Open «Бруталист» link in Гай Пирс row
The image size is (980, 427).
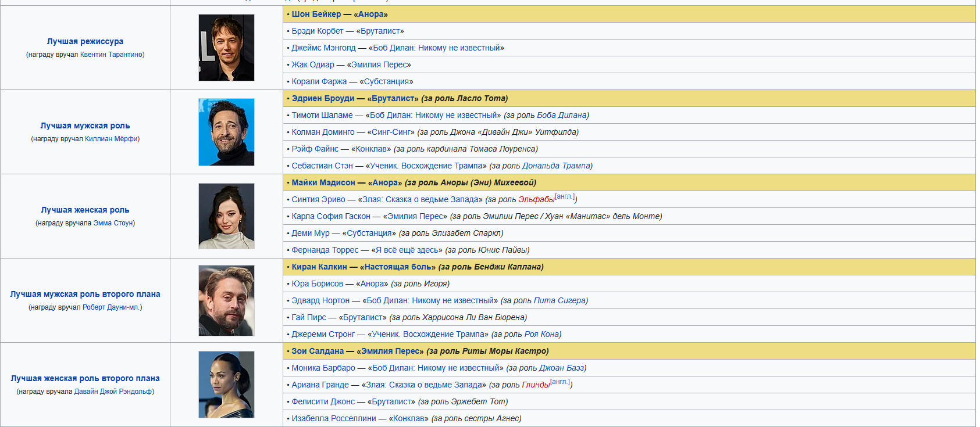point(363,317)
